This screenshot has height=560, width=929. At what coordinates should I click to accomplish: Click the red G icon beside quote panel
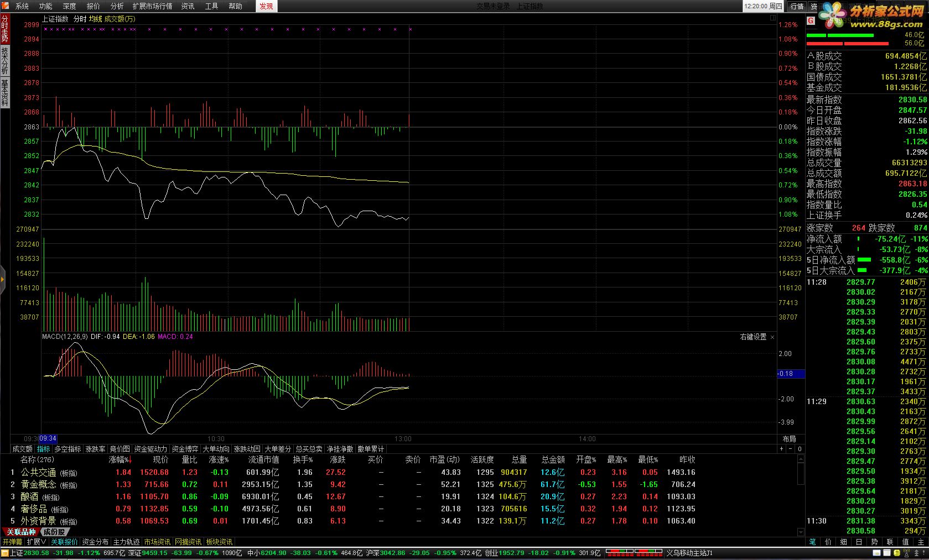point(811,21)
